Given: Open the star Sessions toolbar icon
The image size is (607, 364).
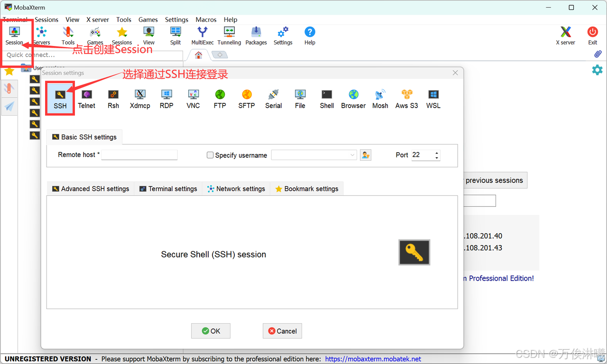Looking at the screenshot, I should click(122, 36).
